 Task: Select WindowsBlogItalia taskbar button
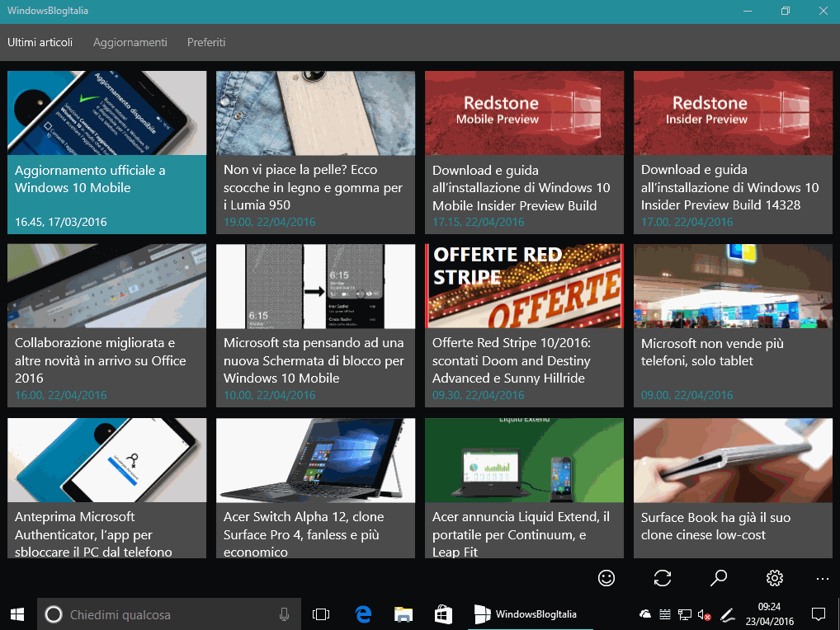click(530, 614)
